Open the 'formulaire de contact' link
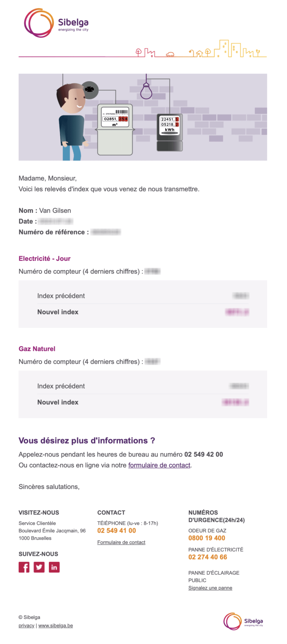 pos(159,465)
